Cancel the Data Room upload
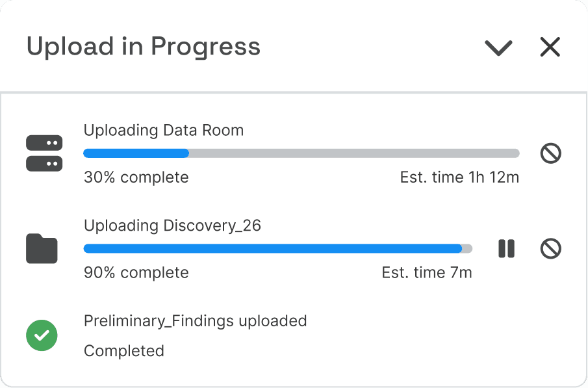Image resolution: width=588 pixels, height=388 pixels. (550, 153)
